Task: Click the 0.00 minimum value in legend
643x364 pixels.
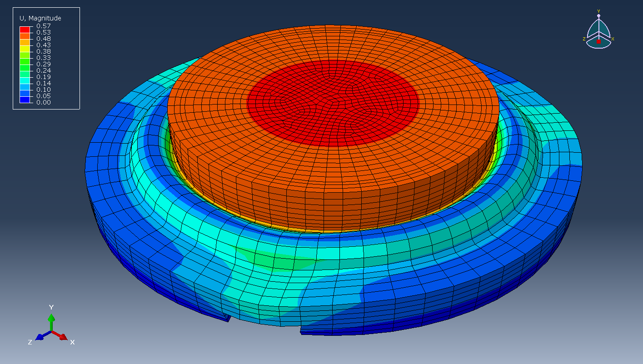Action: pyautogui.click(x=43, y=102)
